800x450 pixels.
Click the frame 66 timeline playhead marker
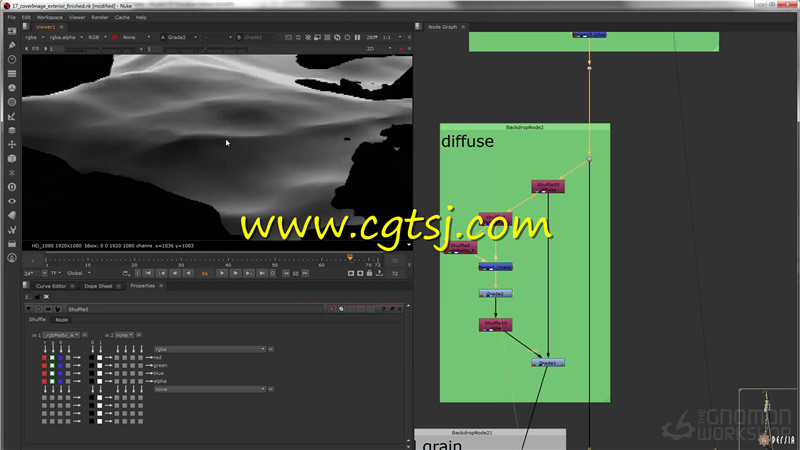click(350, 257)
